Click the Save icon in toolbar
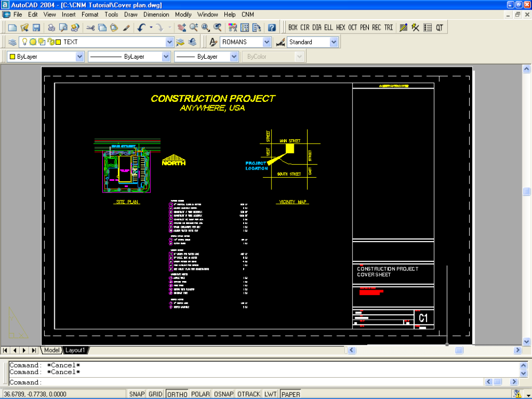Image resolution: width=532 pixels, height=399 pixels. (x=36, y=27)
